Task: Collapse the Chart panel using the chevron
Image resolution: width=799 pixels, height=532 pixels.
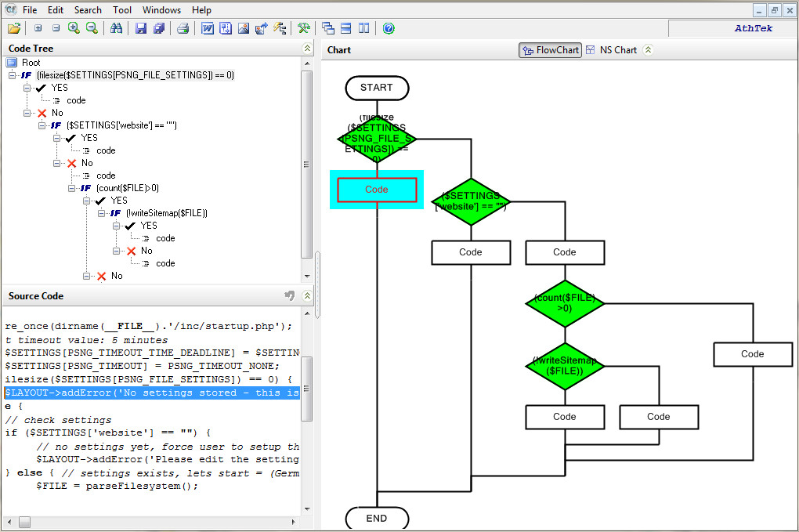Action: (648, 49)
